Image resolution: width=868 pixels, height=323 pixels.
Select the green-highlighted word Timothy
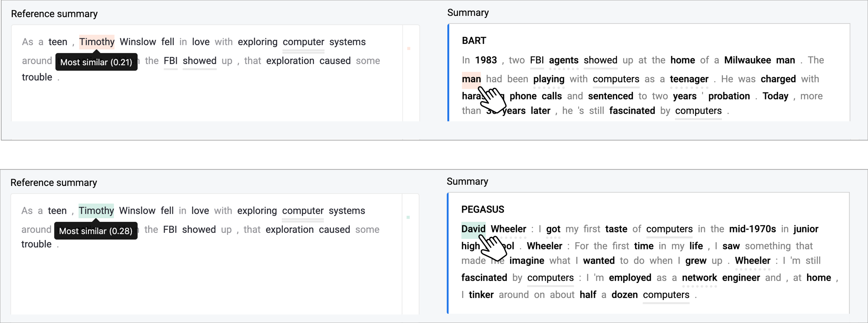(96, 210)
